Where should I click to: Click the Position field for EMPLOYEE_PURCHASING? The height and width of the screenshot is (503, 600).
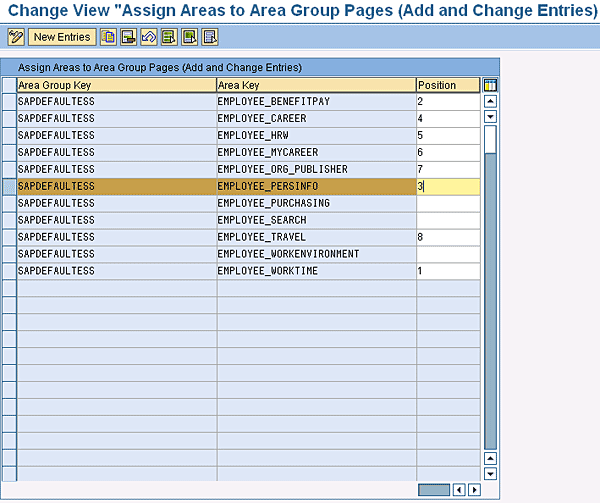pyautogui.click(x=447, y=203)
